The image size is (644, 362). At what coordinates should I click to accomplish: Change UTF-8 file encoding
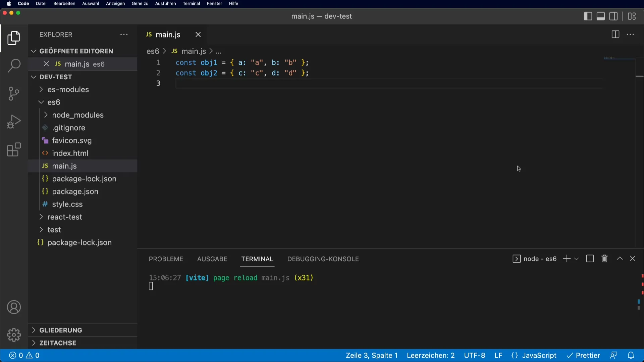point(474,355)
